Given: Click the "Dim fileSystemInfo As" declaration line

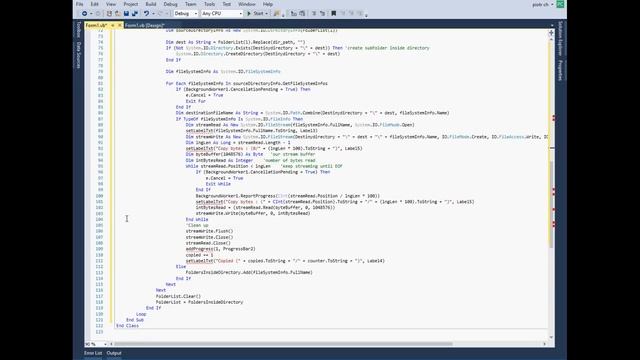Looking at the screenshot, I should (223, 71).
